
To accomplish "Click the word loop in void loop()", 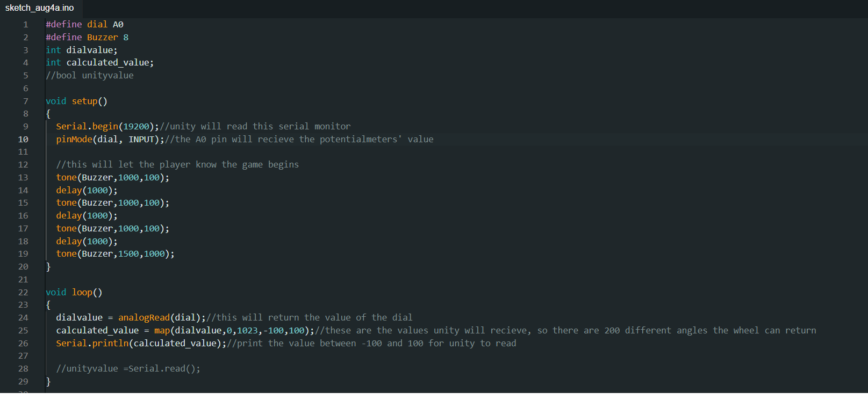I will coord(82,293).
